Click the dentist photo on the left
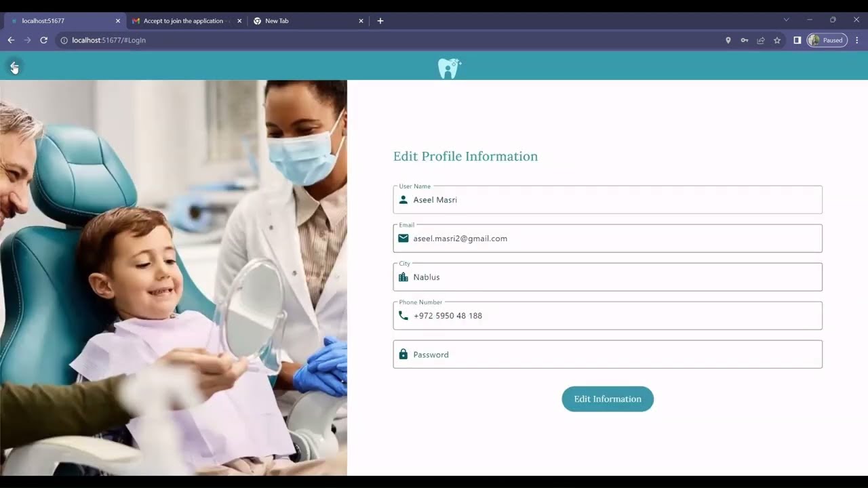The height and width of the screenshot is (488, 868). 174,278
